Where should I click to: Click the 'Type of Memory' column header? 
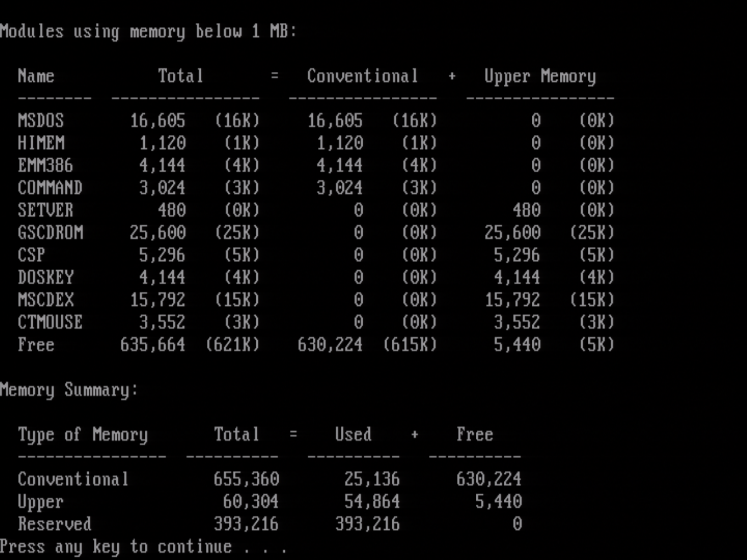[x=83, y=435]
